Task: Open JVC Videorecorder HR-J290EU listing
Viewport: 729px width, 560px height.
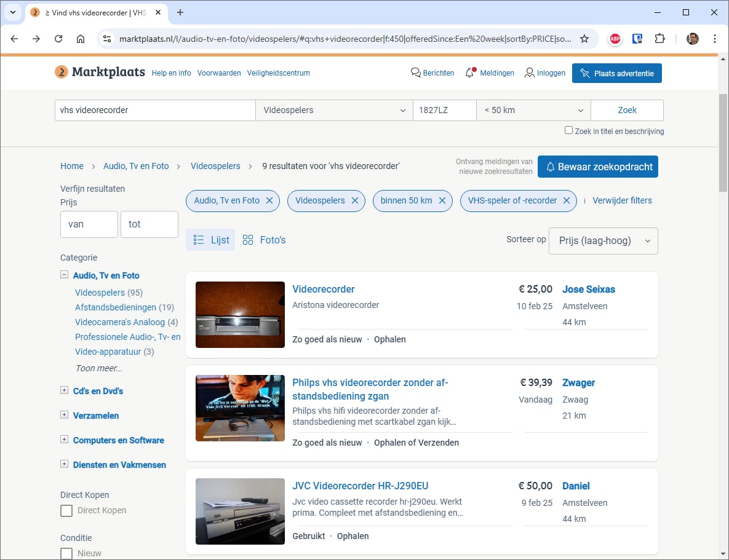Action: pyautogui.click(x=361, y=486)
